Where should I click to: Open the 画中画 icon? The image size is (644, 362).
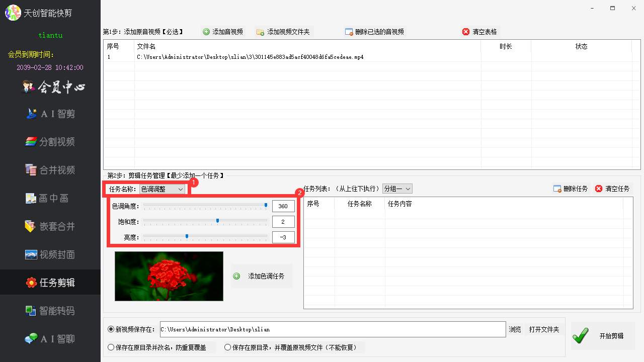[x=31, y=198]
